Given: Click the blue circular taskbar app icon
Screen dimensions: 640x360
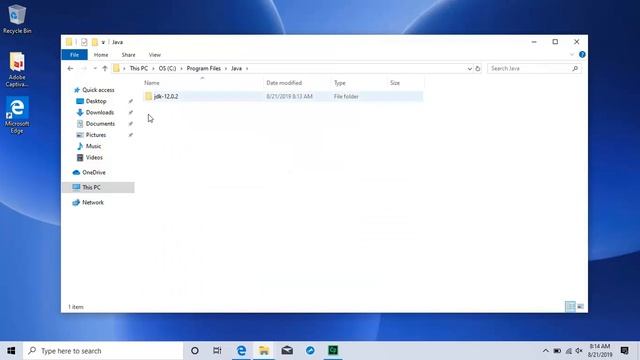Looking at the screenshot, I should tap(310, 351).
